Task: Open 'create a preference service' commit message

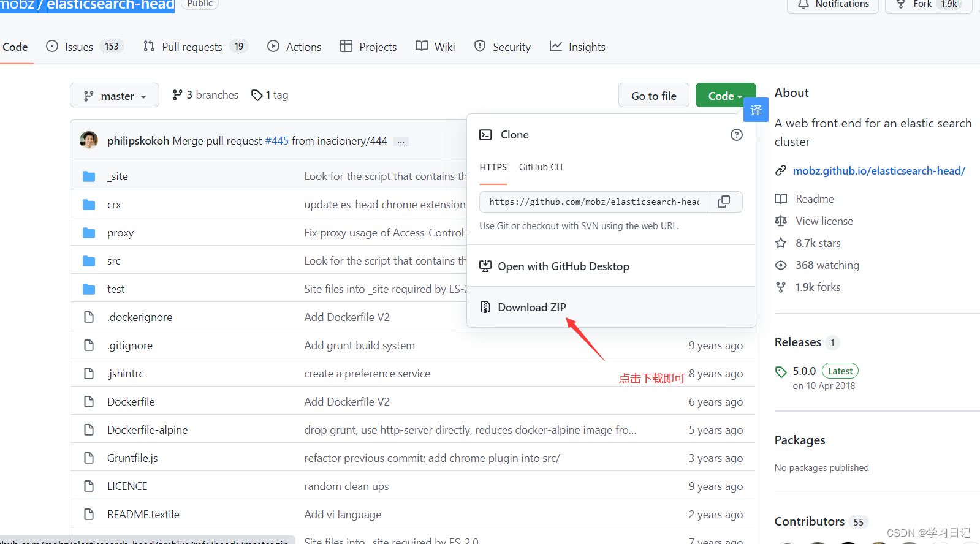Action: [367, 374]
